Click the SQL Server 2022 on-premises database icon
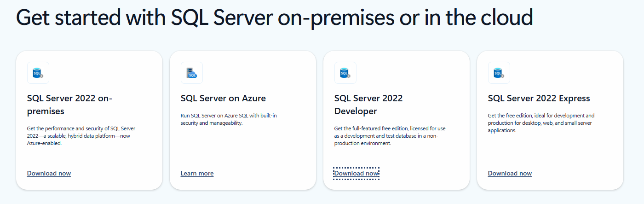 pos(38,73)
